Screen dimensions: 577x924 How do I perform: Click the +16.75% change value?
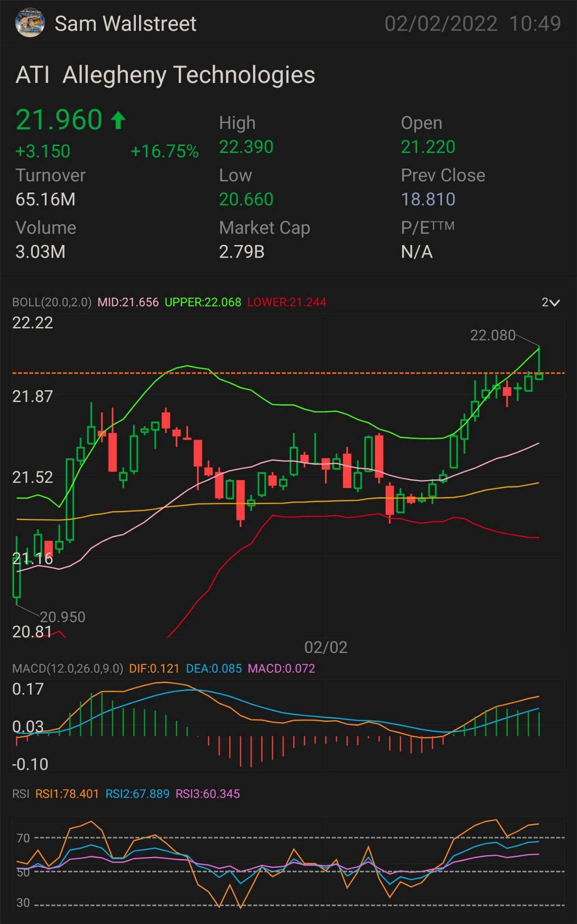point(165,151)
